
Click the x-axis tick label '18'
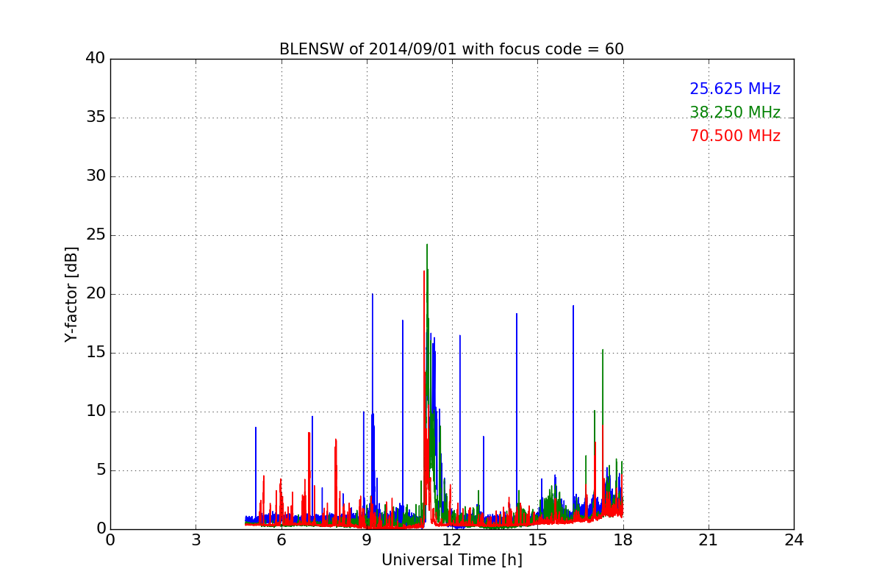click(623, 540)
